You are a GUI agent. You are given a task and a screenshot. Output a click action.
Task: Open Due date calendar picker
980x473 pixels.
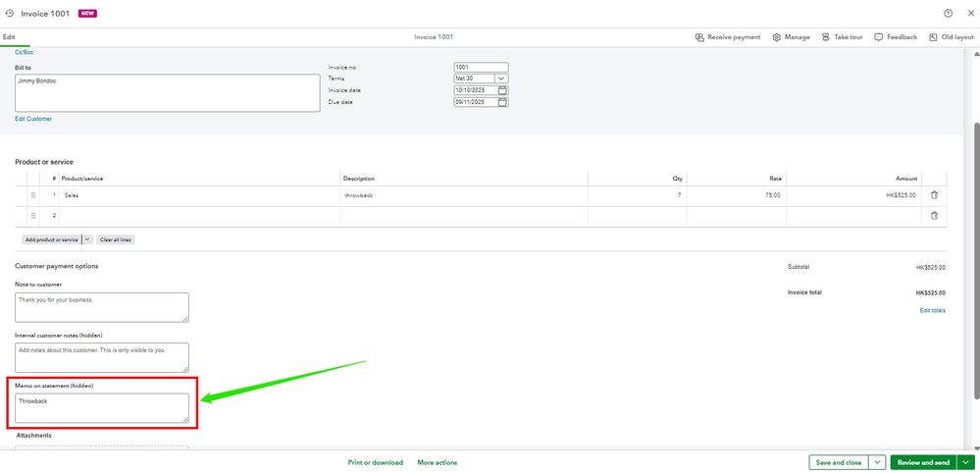pyautogui.click(x=502, y=102)
